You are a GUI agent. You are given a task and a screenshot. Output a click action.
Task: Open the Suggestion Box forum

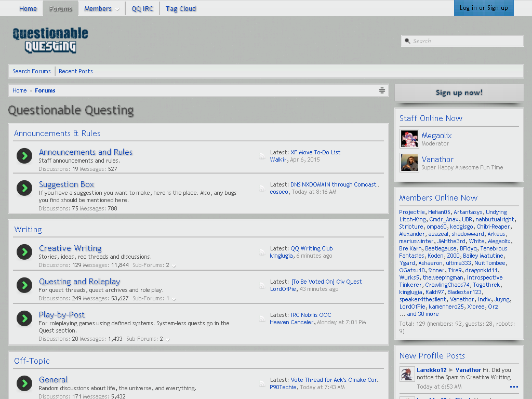pyautogui.click(x=66, y=184)
